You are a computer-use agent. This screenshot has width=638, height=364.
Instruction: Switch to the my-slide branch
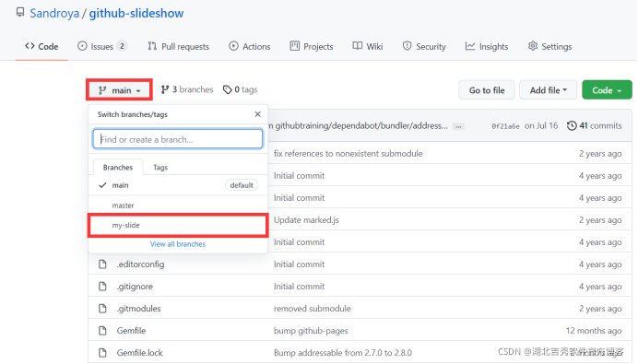click(178, 226)
